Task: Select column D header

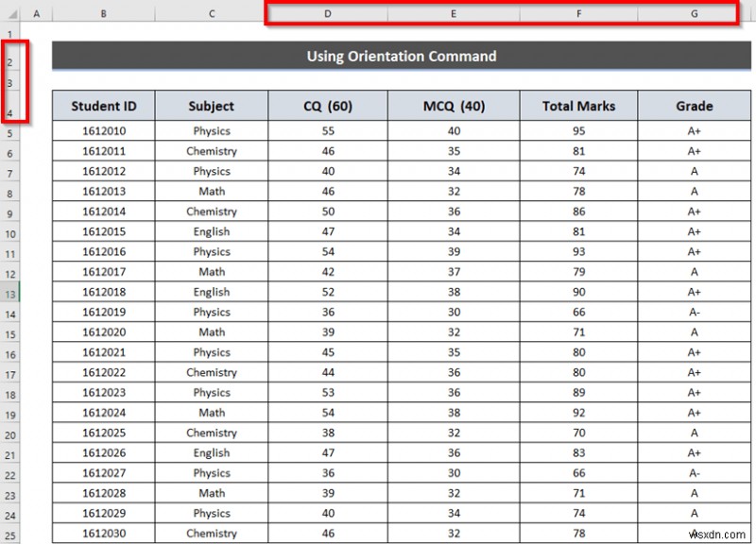Action: (x=327, y=14)
